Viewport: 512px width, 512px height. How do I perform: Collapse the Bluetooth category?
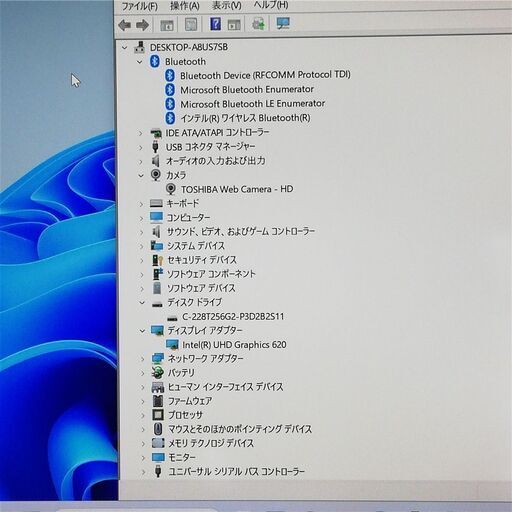point(140,62)
